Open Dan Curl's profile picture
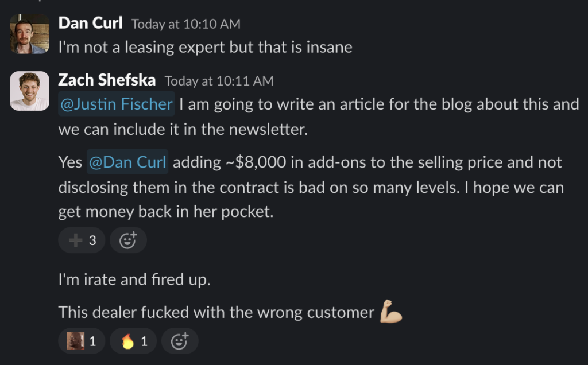 tap(30, 34)
